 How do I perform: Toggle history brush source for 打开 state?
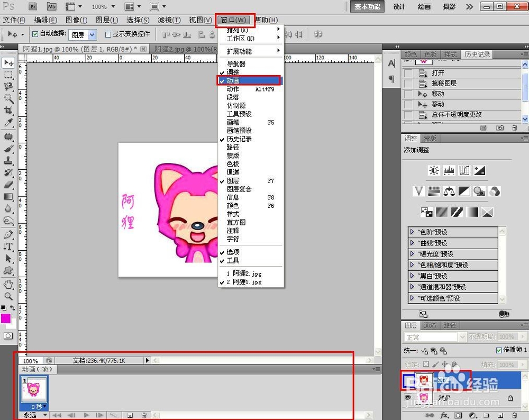tap(408, 73)
